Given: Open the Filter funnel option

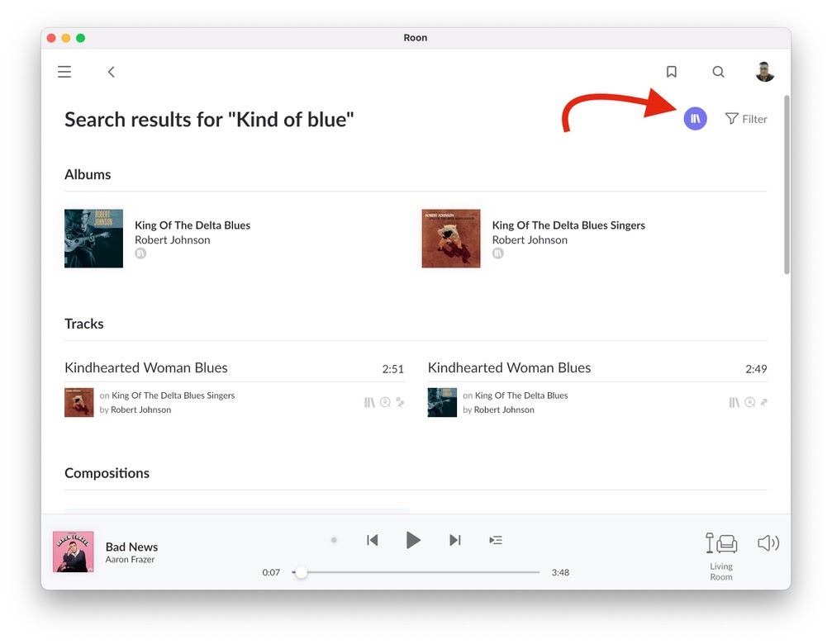Looking at the screenshot, I should (x=746, y=119).
